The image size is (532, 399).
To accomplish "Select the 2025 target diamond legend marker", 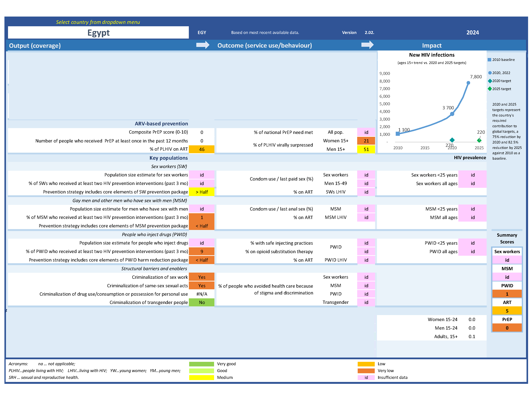I will (x=490, y=89).
